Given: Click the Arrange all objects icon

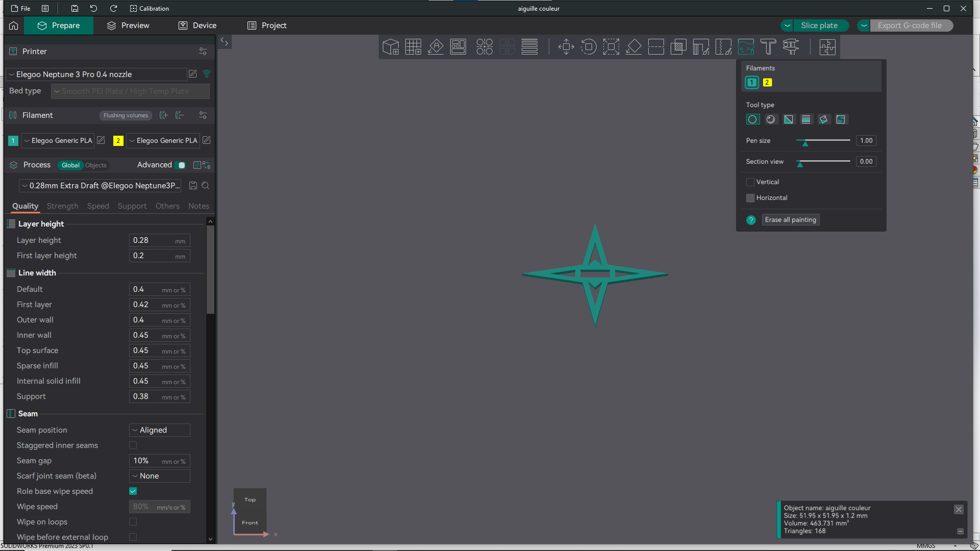Looking at the screenshot, I should click(x=458, y=47).
